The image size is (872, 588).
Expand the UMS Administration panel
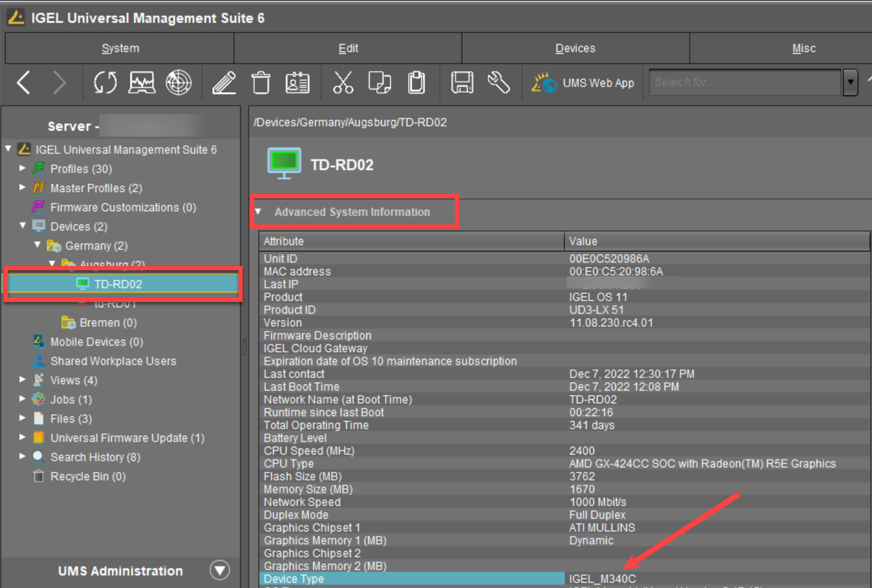(220, 570)
